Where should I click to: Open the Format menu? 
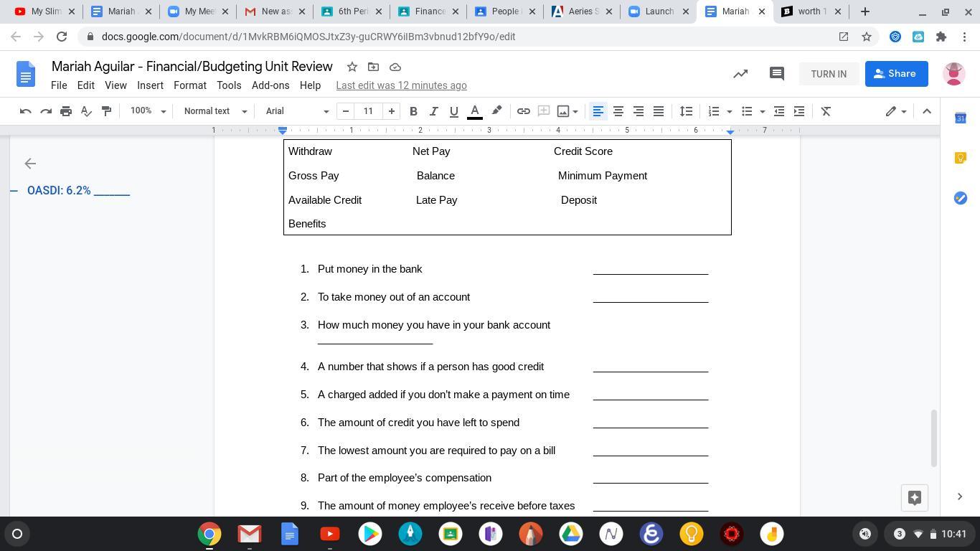tap(189, 85)
